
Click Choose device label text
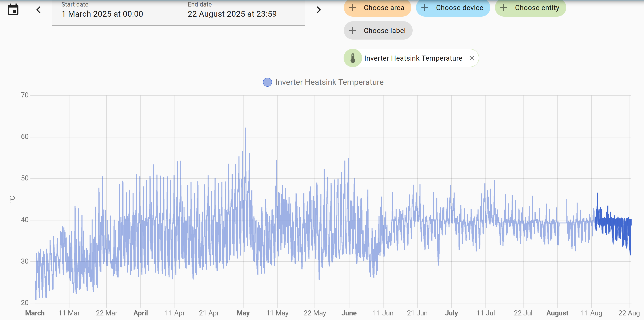460,8
